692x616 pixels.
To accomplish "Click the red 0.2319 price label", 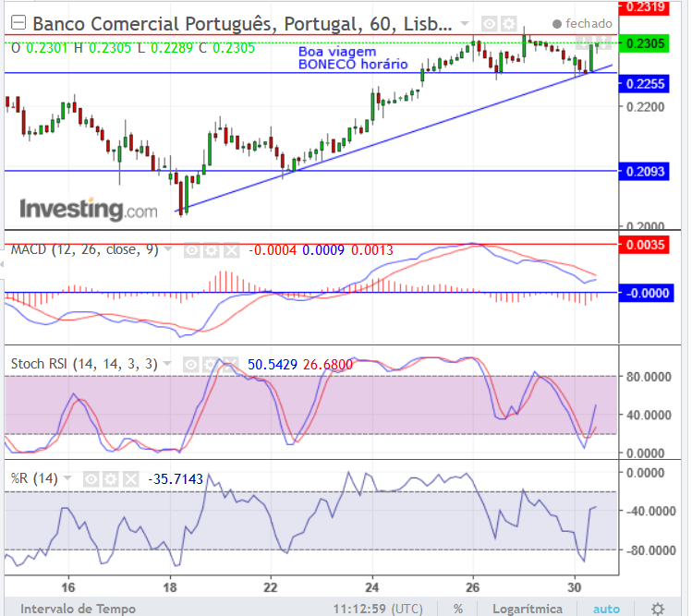I will click(644, 7).
